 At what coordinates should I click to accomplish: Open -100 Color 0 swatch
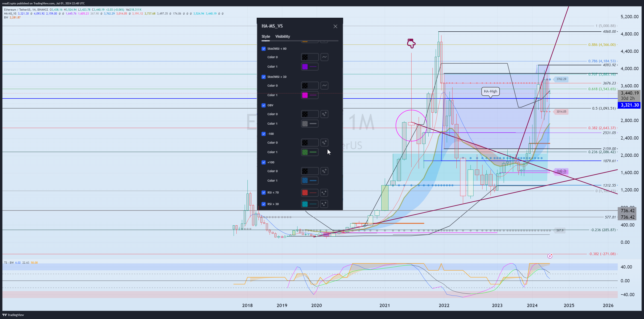310,143
